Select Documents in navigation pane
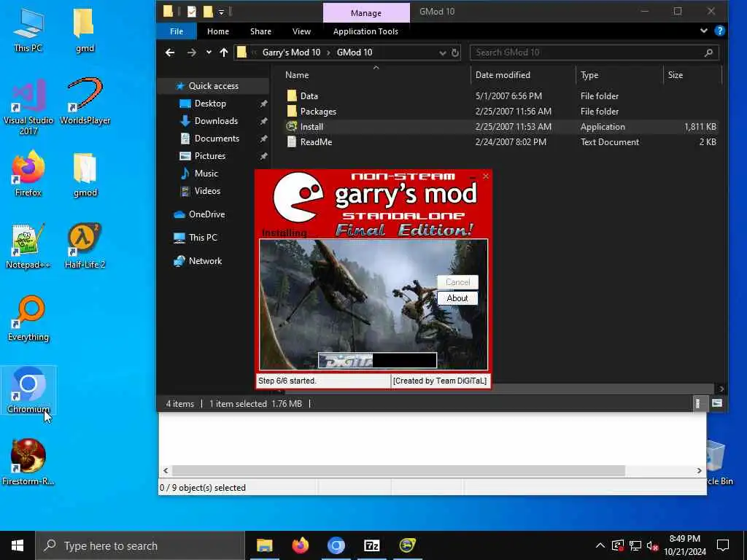 pos(217,139)
